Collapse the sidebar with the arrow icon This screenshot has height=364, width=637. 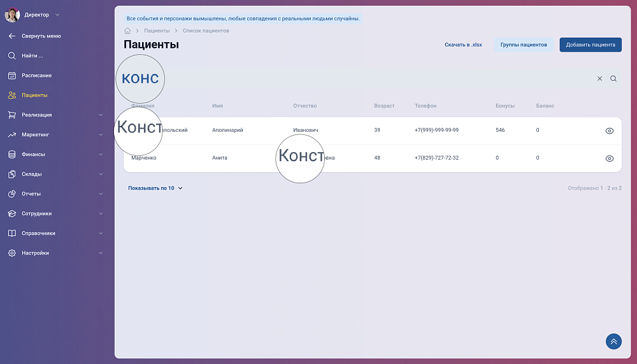12,36
